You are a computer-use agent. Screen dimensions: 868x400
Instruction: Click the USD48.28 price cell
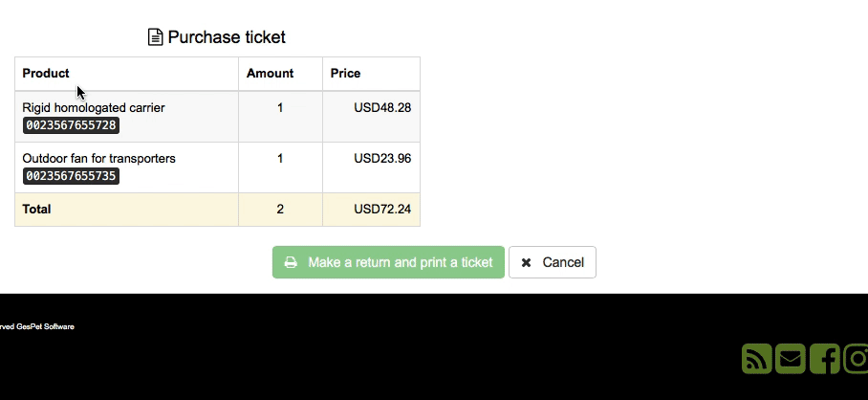pos(382,108)
